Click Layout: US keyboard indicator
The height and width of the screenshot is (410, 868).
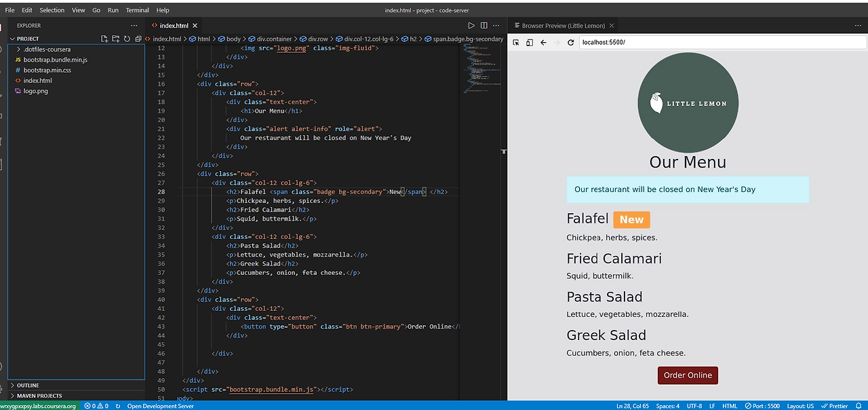pyautogui.click(x=800, y=406)
